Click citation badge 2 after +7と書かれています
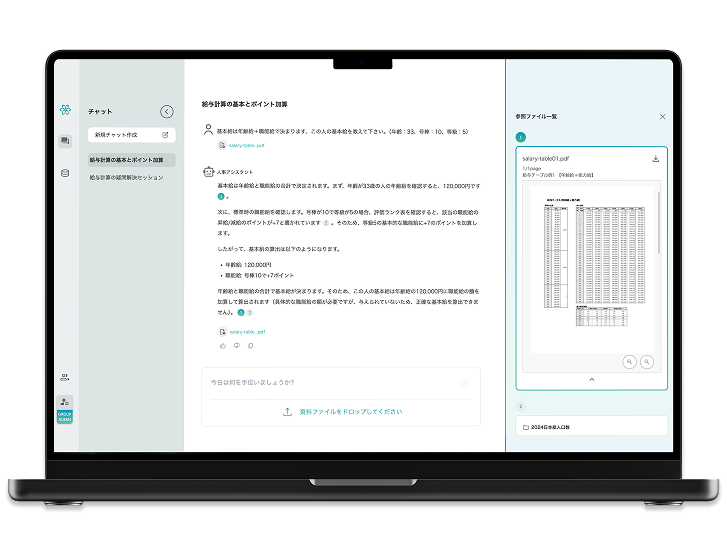The height and width of the screenshot is (547, 727). (x=326, y=223)
